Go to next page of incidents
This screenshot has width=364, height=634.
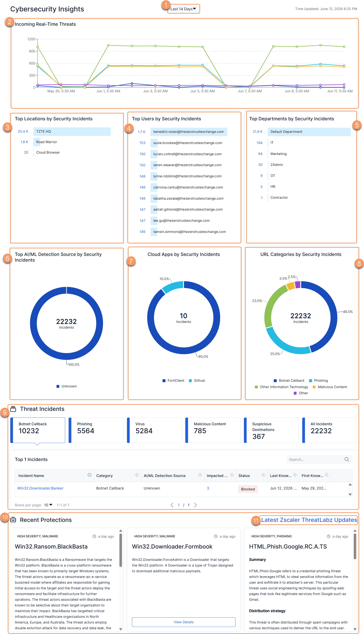coord(196,505)
